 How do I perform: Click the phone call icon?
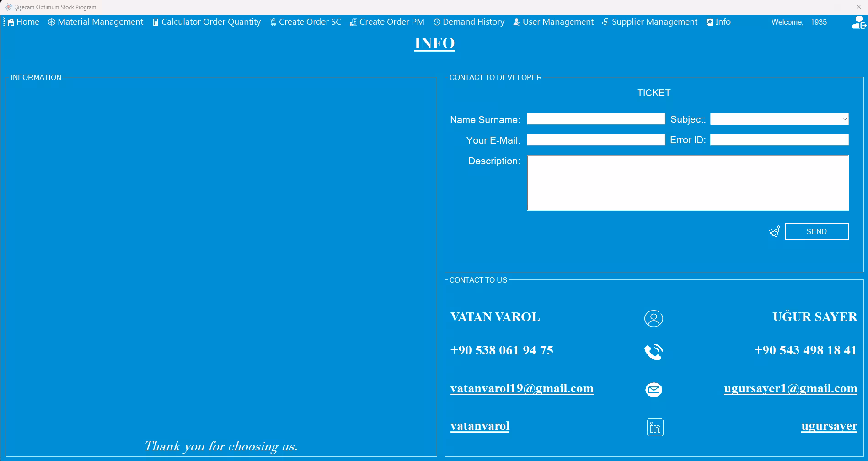(654, 352)
